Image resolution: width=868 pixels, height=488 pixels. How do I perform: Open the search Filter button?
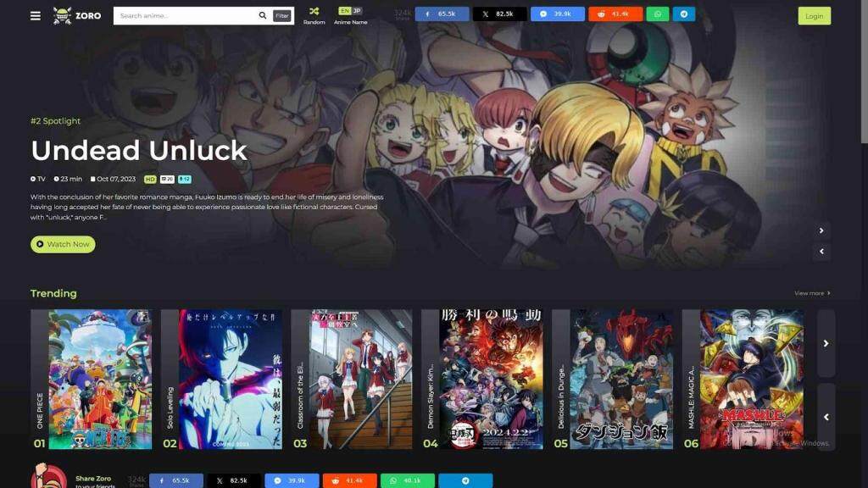[x=281, y=15]
